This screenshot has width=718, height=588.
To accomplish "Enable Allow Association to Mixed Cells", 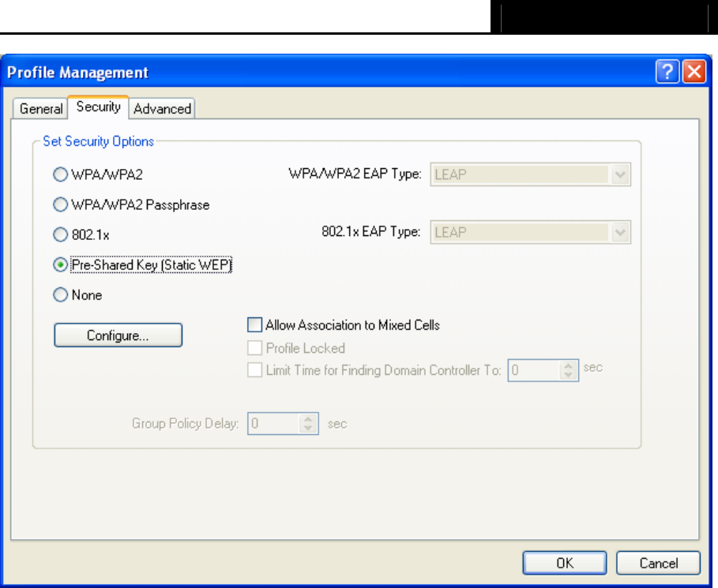I will (x=254, y=324).
